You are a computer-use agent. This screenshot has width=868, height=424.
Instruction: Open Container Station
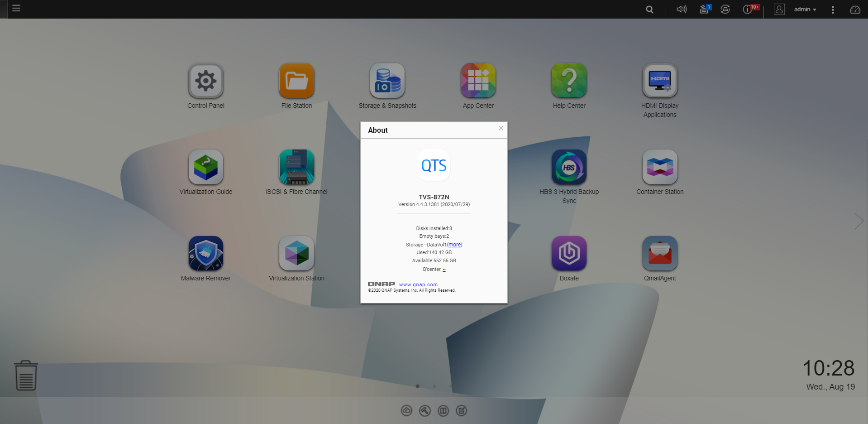[660, 167]
